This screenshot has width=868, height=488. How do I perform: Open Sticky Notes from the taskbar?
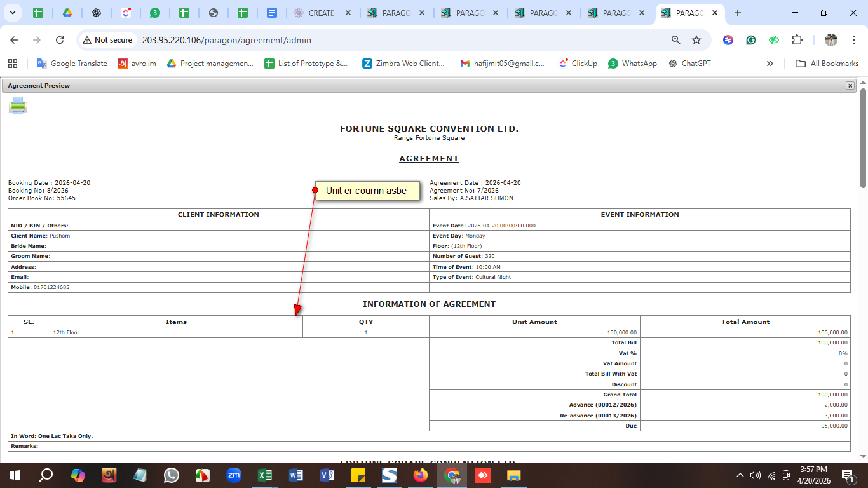358,475
